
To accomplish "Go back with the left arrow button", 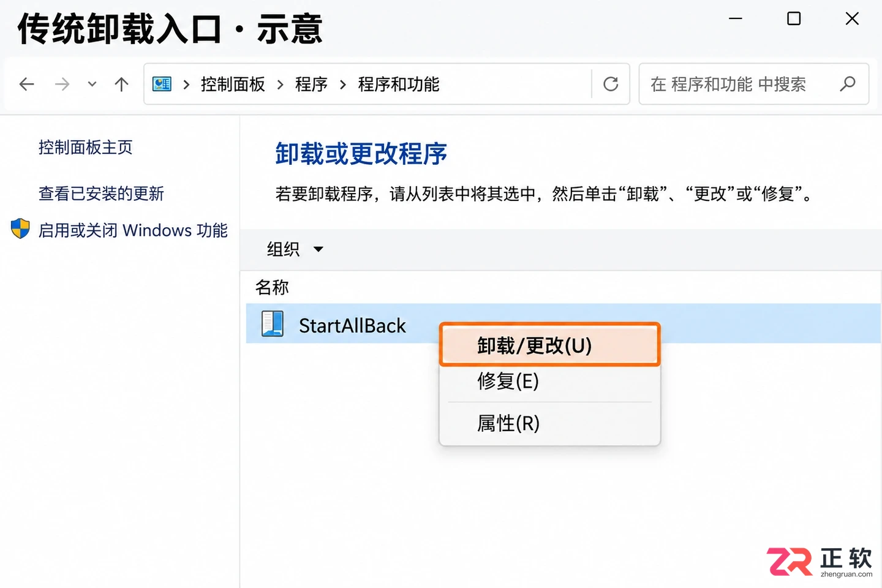I will click(27, 84).
